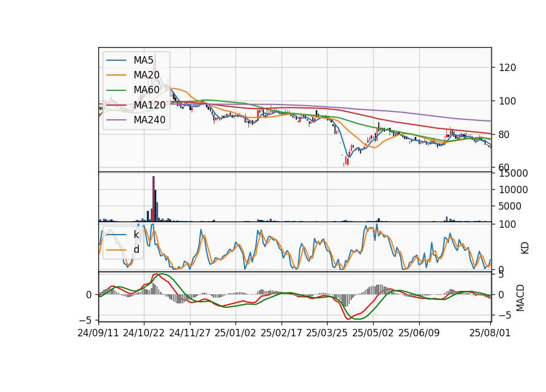Click the 100 price axis tick above 80
The image size is (546, 392).
click(507, 101)
